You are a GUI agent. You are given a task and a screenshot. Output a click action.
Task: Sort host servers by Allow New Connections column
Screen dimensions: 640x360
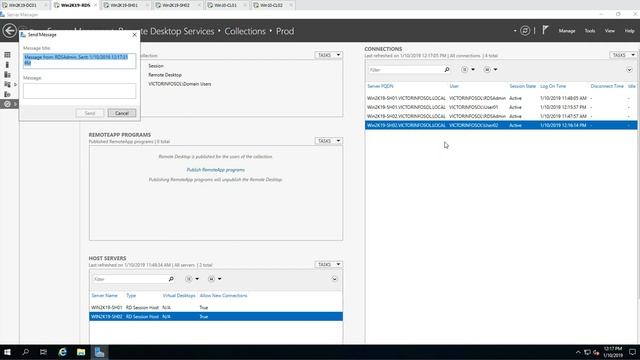pos(223,296)
